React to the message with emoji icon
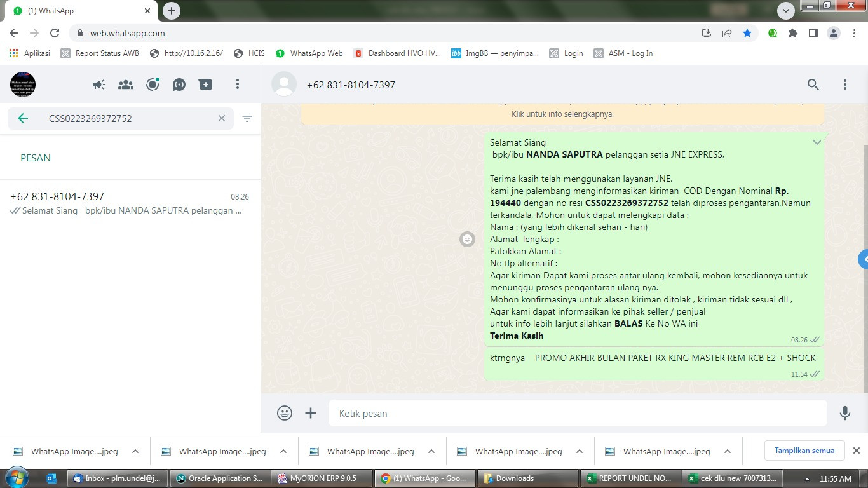Screen dimensions: 868x488 click(x=468, y=239)
